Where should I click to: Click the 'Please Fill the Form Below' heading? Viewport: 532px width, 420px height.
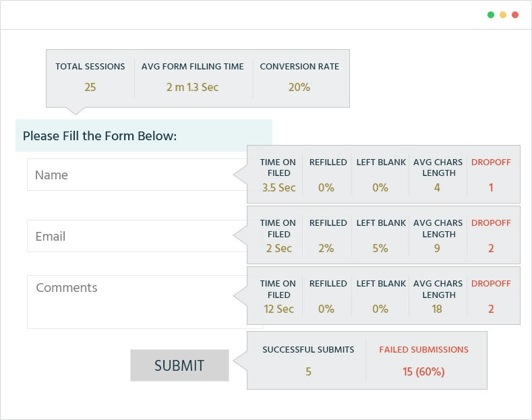pyautogui.click(x=100, y=136)
